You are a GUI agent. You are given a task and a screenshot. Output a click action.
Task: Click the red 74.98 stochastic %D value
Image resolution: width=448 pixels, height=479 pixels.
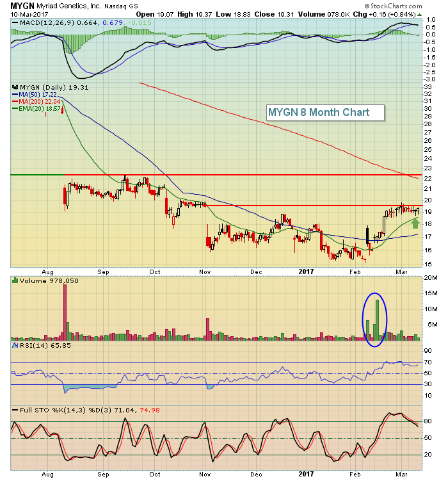[x=150, y=410]
